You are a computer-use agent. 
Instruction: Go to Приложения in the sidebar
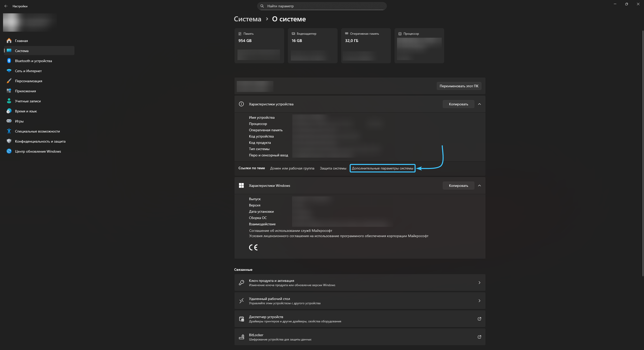pos(25,91)
